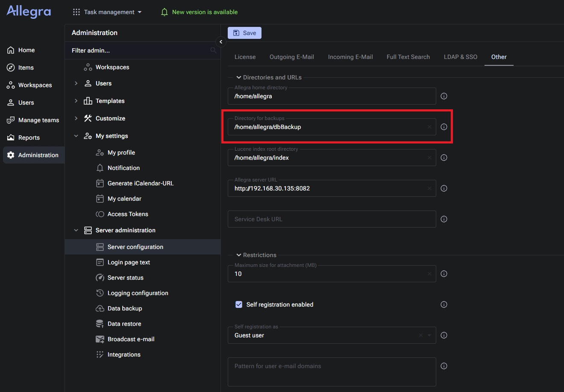Click the Save button
Viewport: 564px width, 392px height.
tap(244, 33)
